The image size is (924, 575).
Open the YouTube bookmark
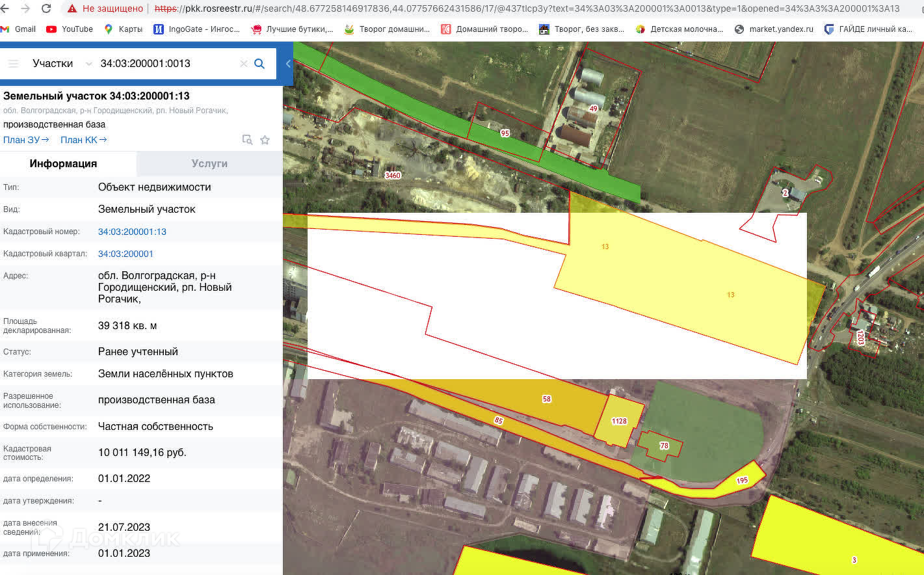70,29
